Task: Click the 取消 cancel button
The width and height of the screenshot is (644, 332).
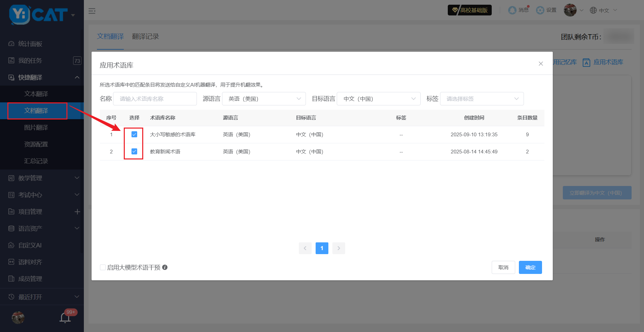Action: coord(503,267)
